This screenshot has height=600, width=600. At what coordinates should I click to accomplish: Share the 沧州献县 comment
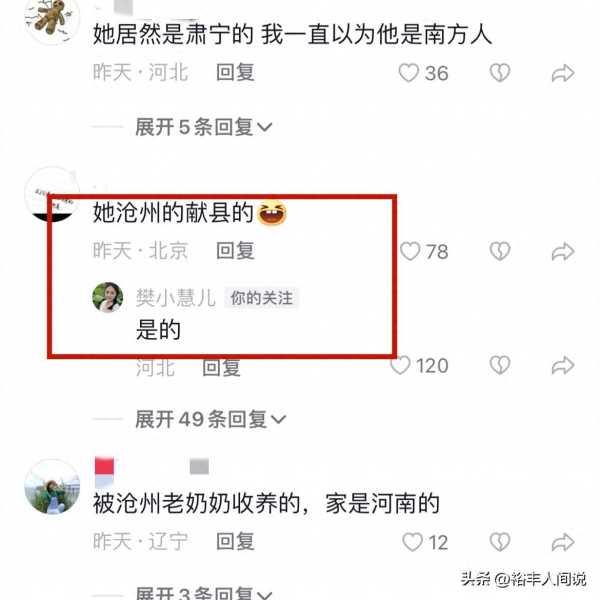tap(563, 252)
